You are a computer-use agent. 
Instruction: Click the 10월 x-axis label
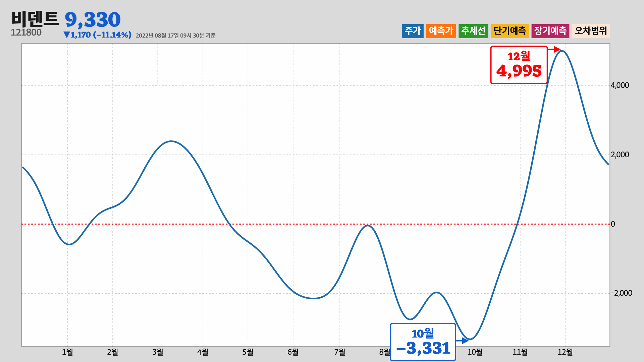tap(475, 352)
